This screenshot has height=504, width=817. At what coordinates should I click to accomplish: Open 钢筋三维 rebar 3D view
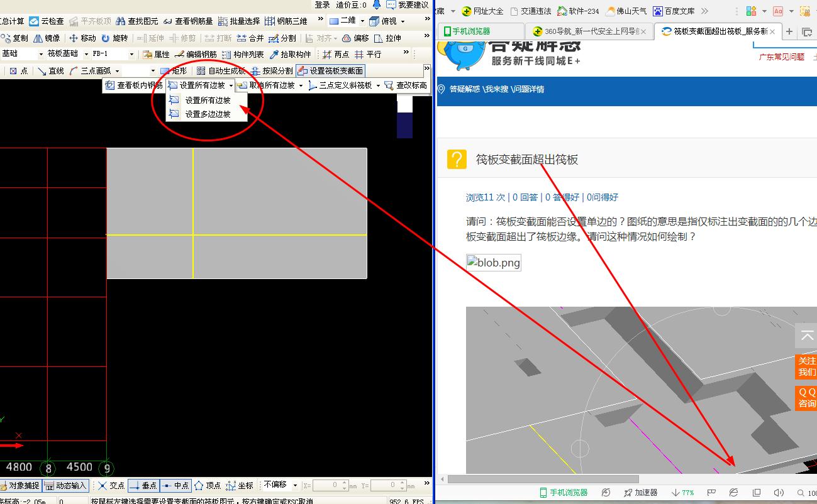[x=286, y=21]
